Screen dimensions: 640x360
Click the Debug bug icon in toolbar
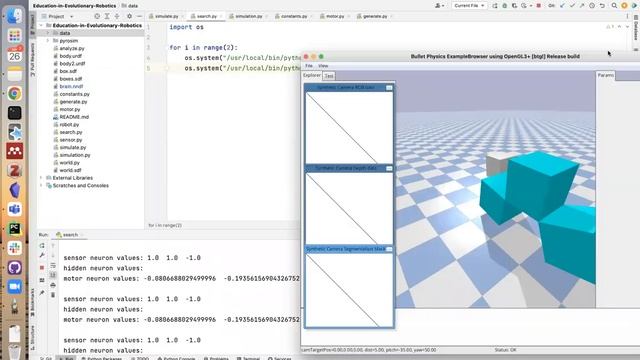(x=504, y=6)
